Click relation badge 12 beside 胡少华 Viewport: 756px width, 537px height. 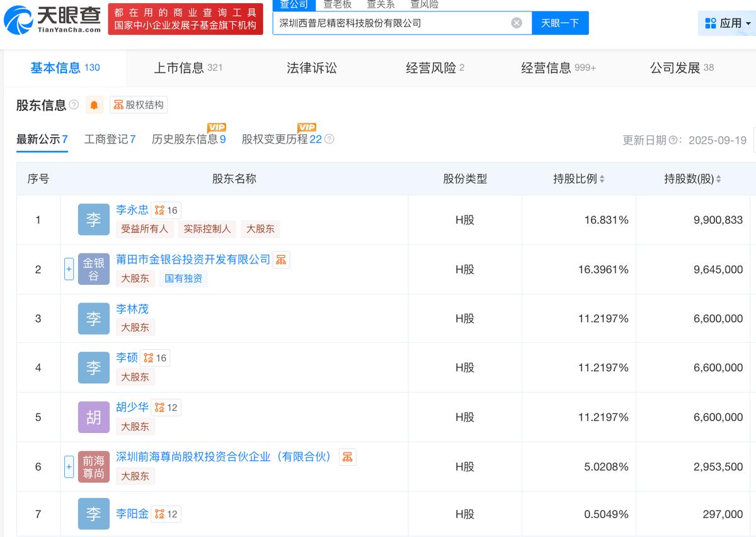point(166,408)
